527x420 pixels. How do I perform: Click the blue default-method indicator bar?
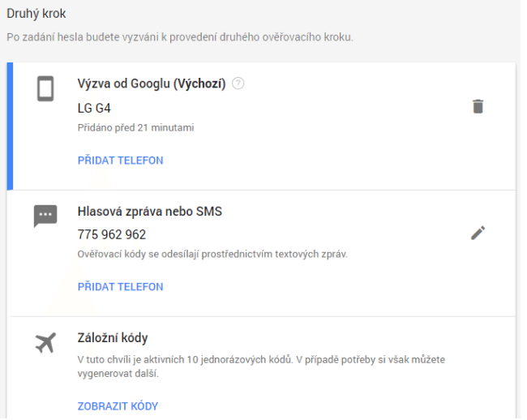(10, 126)
